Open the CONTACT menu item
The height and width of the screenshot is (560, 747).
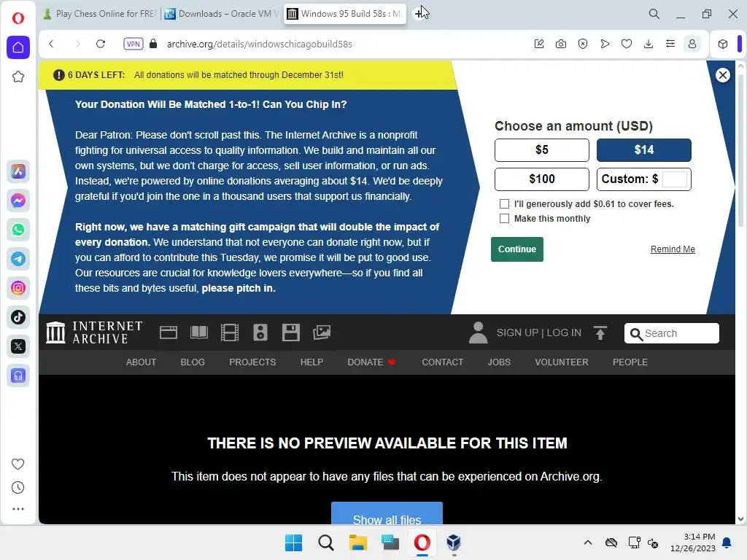(443, 362)
